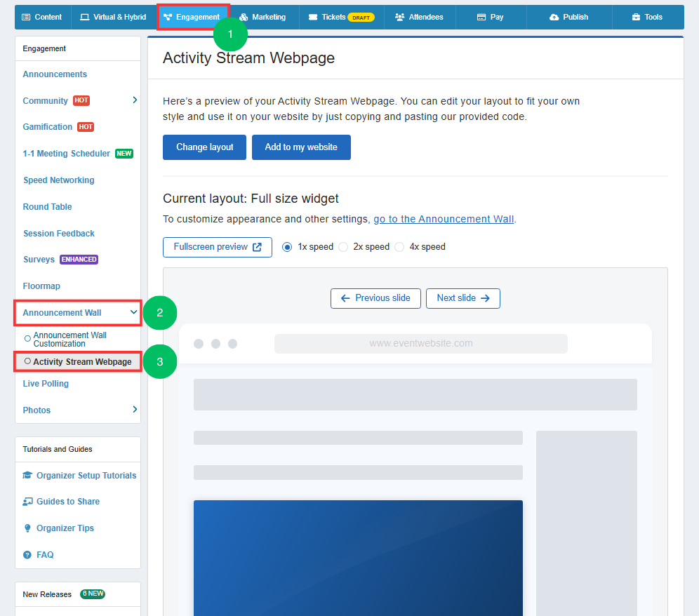Open the Tools tab
Screen dimensions: 699x616
(x=648, y=17)
